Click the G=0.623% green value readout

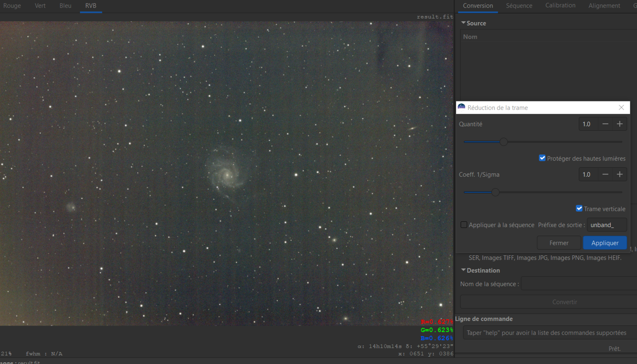(x=437, y=330)
